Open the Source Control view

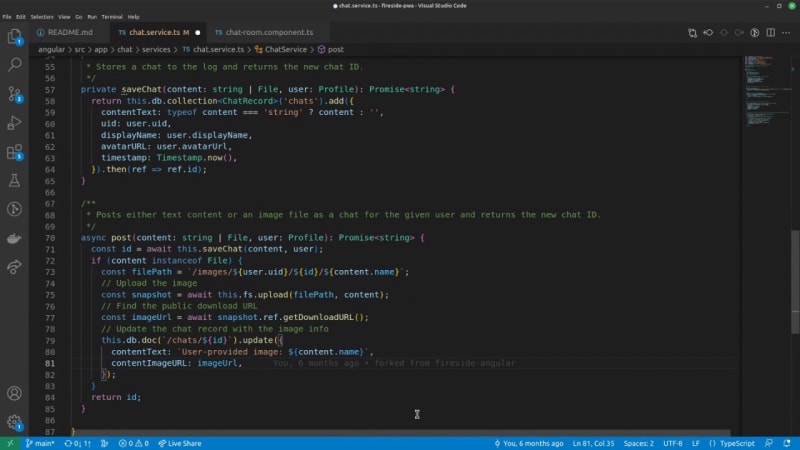[x=14, y=94]
